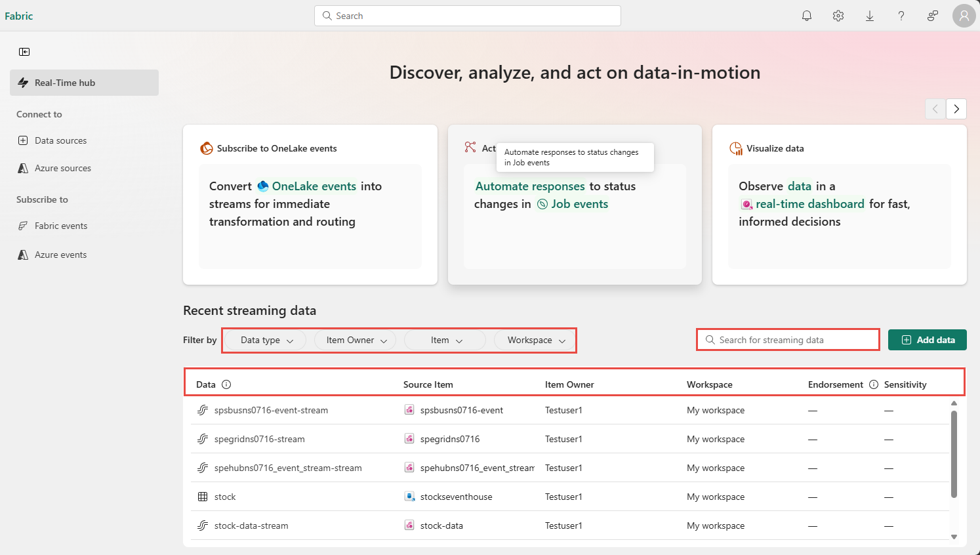Click the stream icon for spegridns0716-stream
Viewport: 980px width, 555px height.
click(x=203, y=439)
